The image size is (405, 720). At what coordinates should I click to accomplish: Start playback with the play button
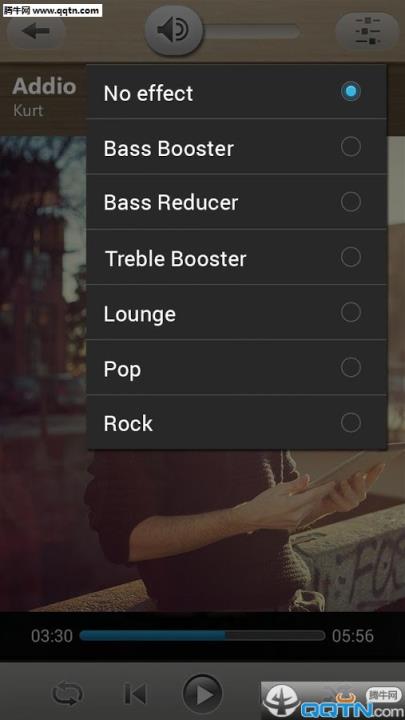tap(202, 694)
